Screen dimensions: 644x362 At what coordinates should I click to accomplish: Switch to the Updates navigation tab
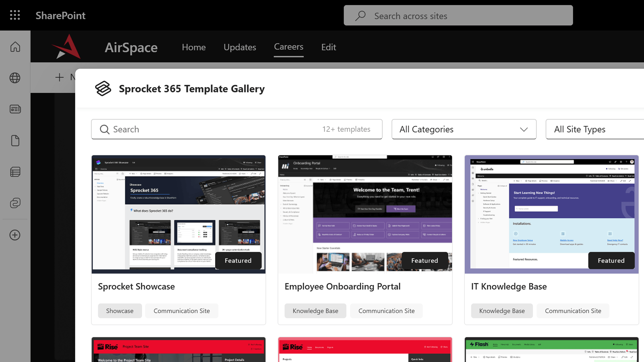point(240,47)
